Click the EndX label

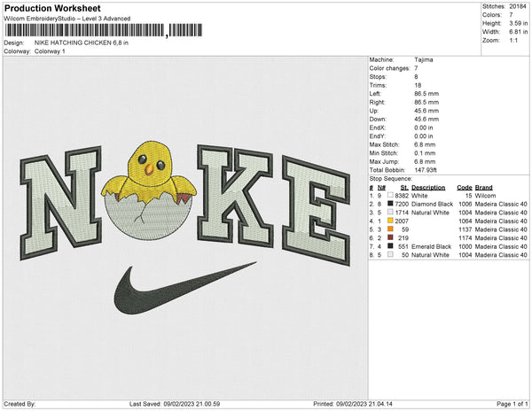pyautogui.click(x=378, y=128)
